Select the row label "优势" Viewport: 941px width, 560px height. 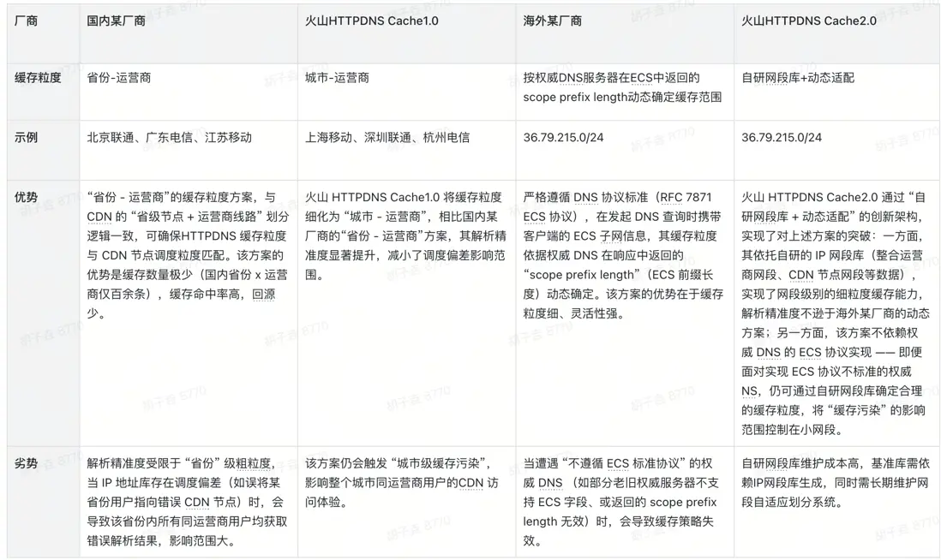pyautogui.click(x=26, y=197)
